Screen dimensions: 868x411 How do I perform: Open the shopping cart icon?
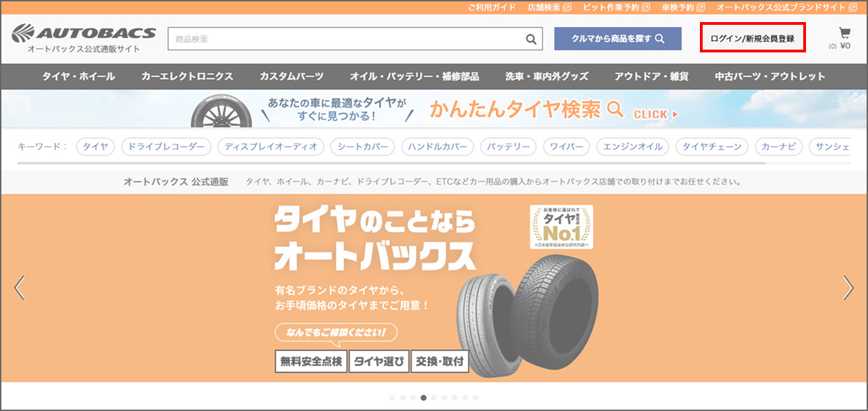(x=845, y=33)
